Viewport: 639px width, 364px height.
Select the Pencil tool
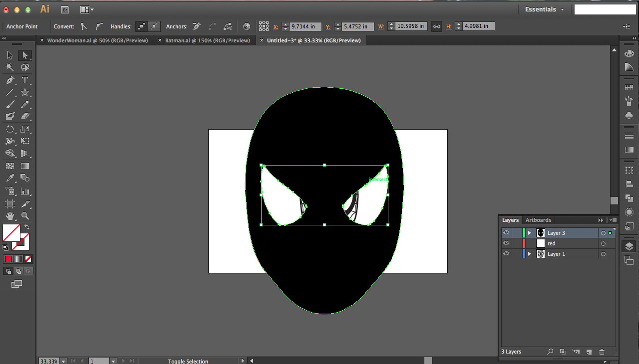point(24,105)
